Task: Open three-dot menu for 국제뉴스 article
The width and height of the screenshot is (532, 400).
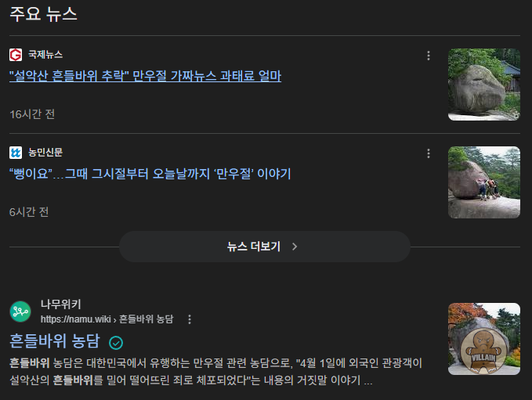Action: [x=429, y=56]
